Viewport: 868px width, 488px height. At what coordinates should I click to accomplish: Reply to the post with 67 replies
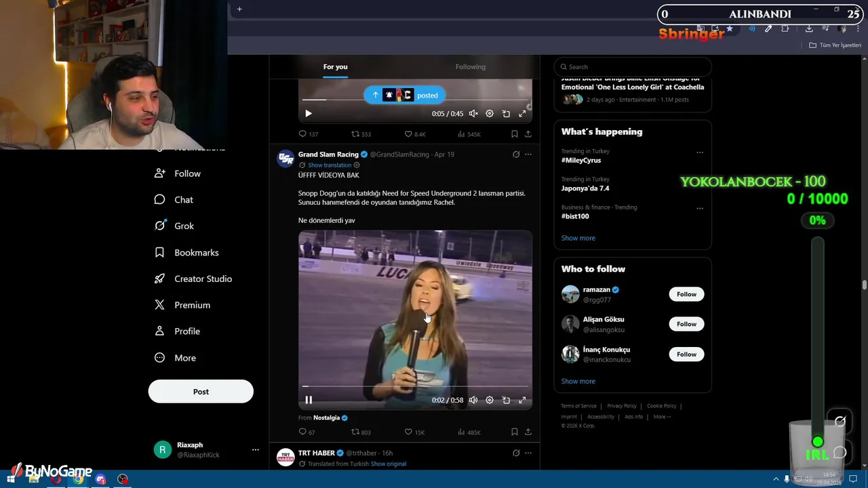(307, 432)
